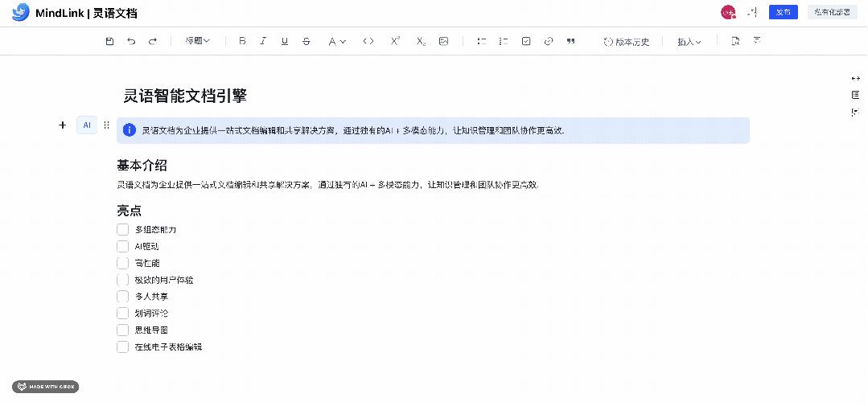Click the user avatar in the header

727,12
